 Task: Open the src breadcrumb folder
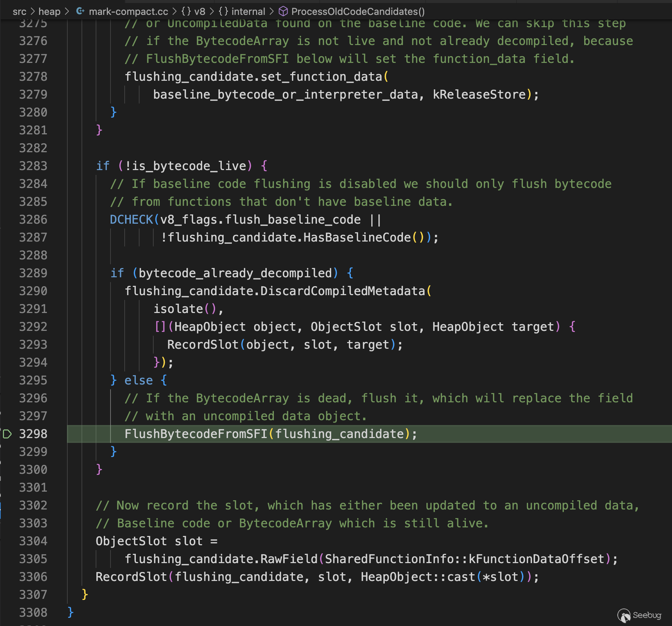coord(19,12)
